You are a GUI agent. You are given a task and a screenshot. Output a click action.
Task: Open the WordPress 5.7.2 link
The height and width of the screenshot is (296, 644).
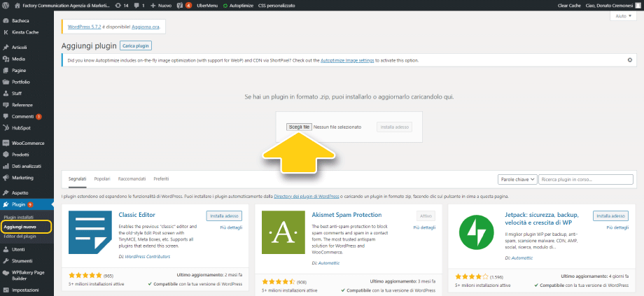[x=84, y=27]
